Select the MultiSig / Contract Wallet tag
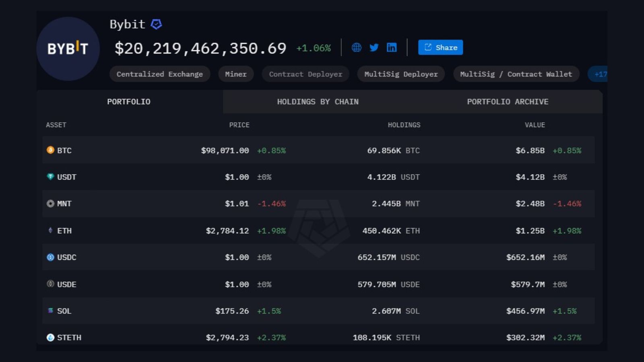The height and width of the screenshot is (362, 644). 516,74
